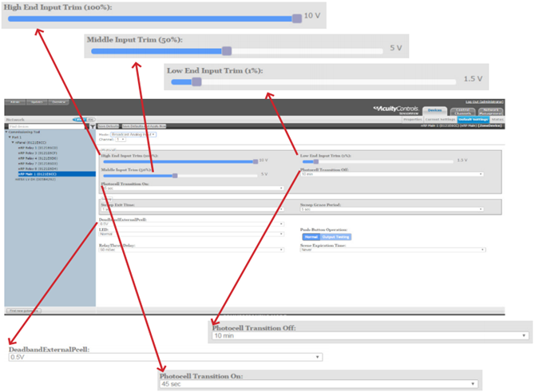Screen dimensions: 535x392
Task: Click the filter funnel icon beside device search
Action: 92,126
